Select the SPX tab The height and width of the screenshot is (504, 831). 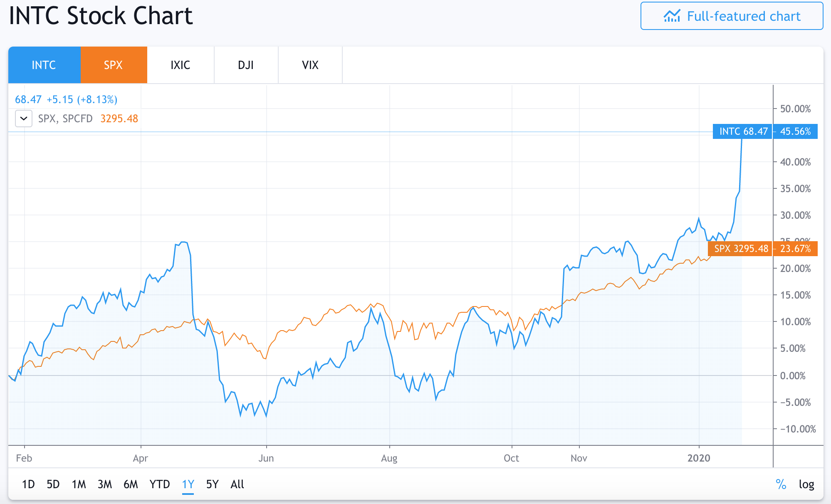point(114,65)
